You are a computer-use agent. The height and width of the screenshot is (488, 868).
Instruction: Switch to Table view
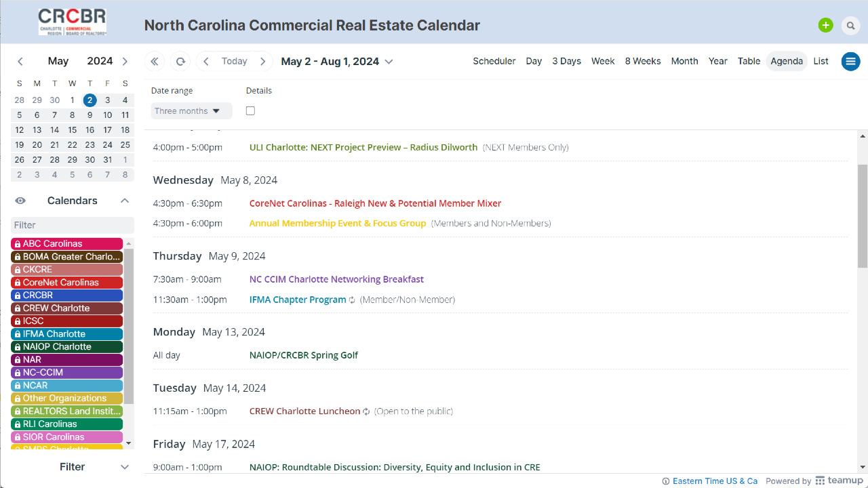(749, 61)
